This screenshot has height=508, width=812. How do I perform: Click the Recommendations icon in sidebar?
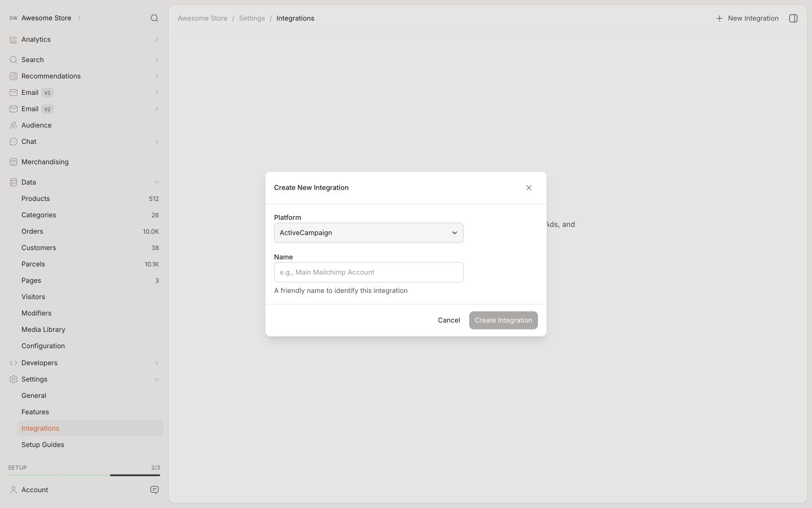14,76
